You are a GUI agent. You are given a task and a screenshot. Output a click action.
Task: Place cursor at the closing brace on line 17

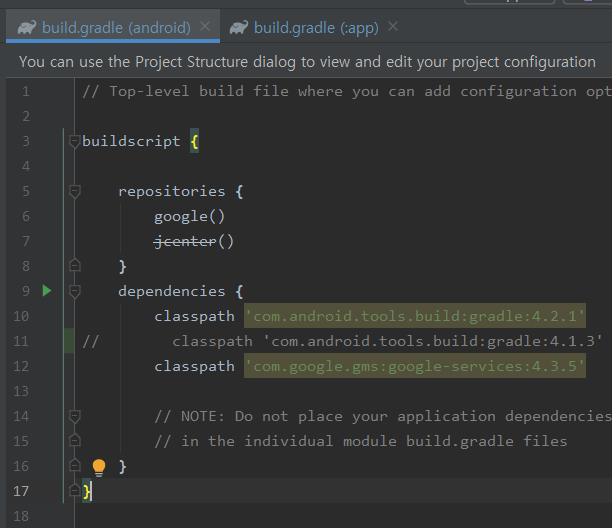(86, 491)
